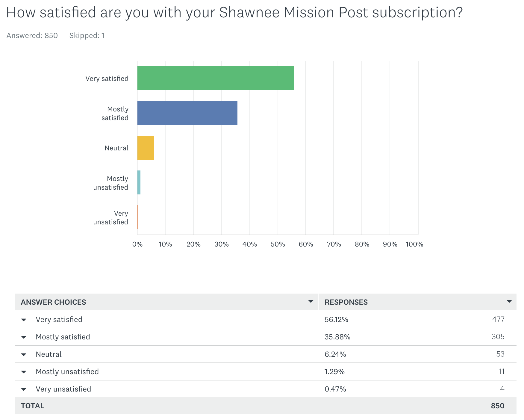The image size is (524, 420).
Task: Expand the Very unsatisfied row arrow
Action: 24,389
